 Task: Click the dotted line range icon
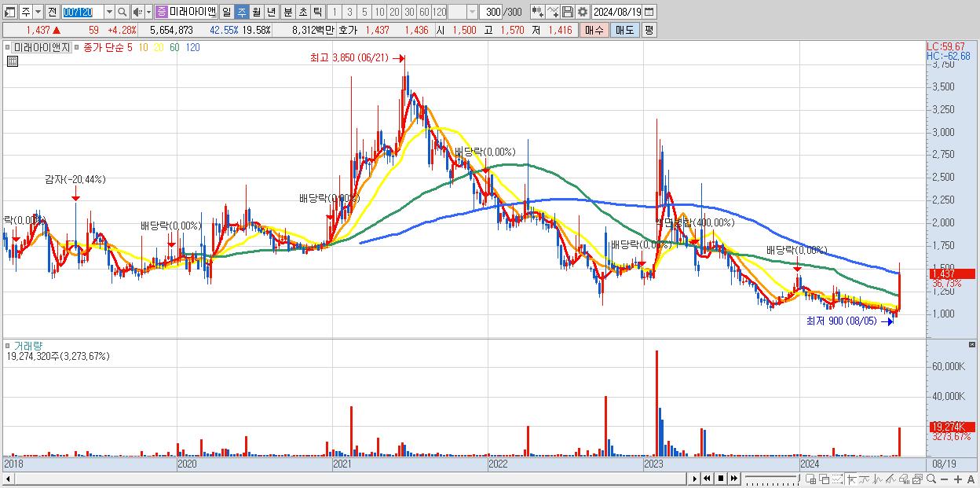837,479
